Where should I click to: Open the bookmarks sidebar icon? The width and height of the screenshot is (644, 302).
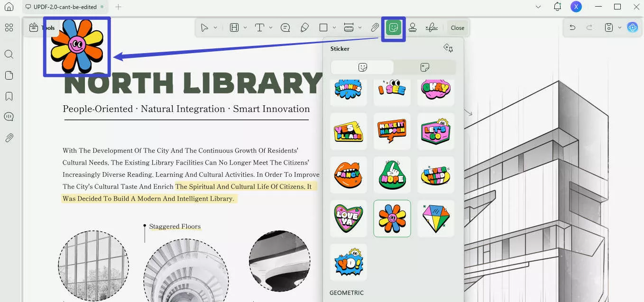pos(9,96)
